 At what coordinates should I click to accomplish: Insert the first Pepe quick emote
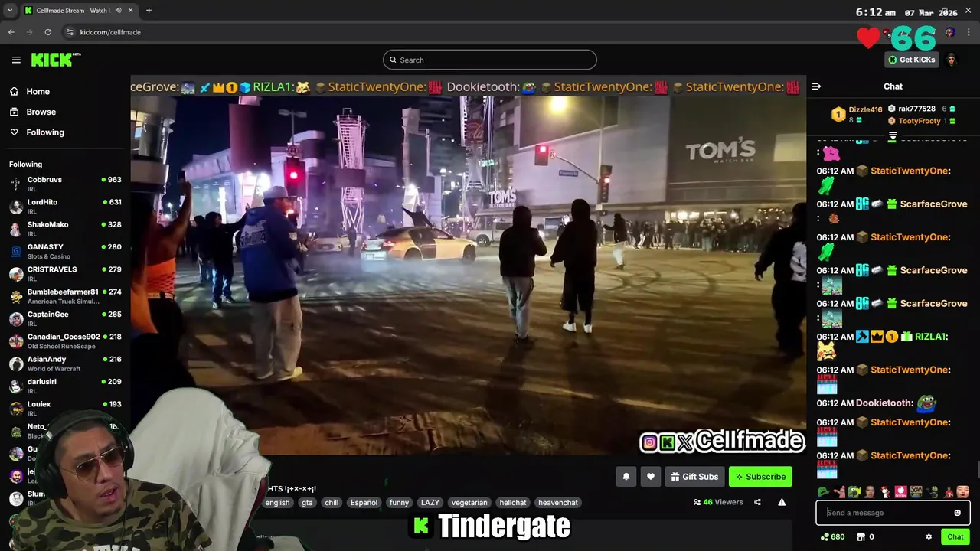point(823,492)
